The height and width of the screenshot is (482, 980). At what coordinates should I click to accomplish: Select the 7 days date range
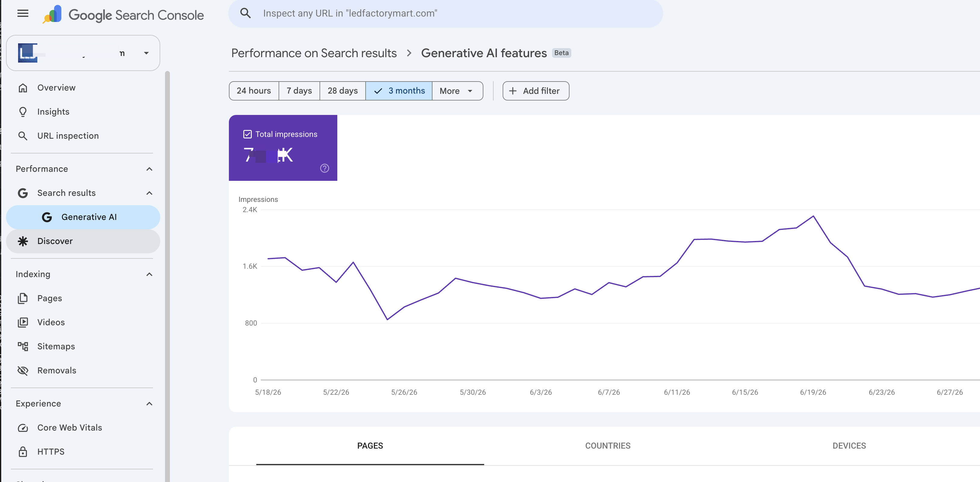tap(299, 91)
